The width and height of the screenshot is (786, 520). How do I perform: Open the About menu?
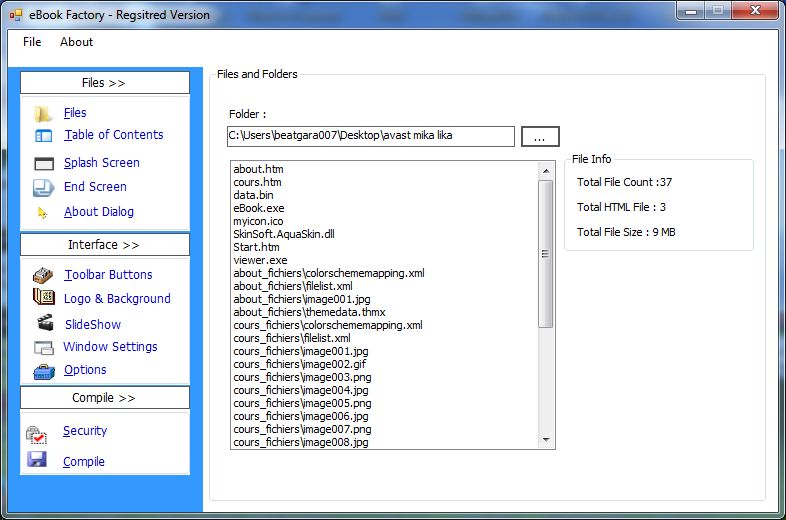76,42
